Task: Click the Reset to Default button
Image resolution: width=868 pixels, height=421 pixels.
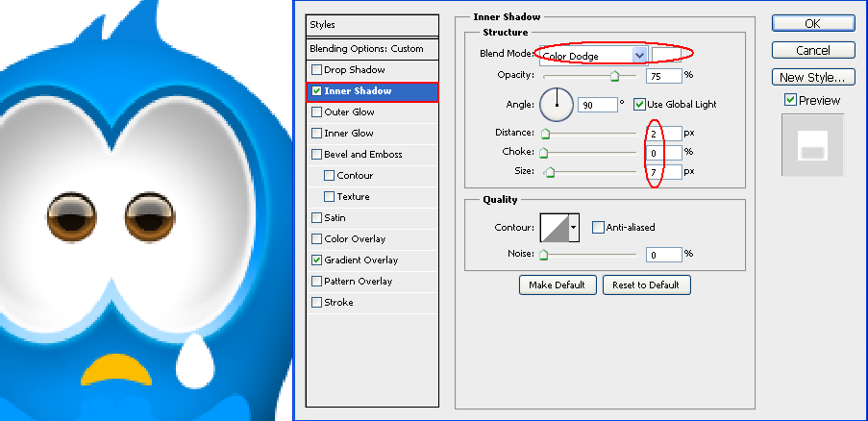Action: (647, 285)
